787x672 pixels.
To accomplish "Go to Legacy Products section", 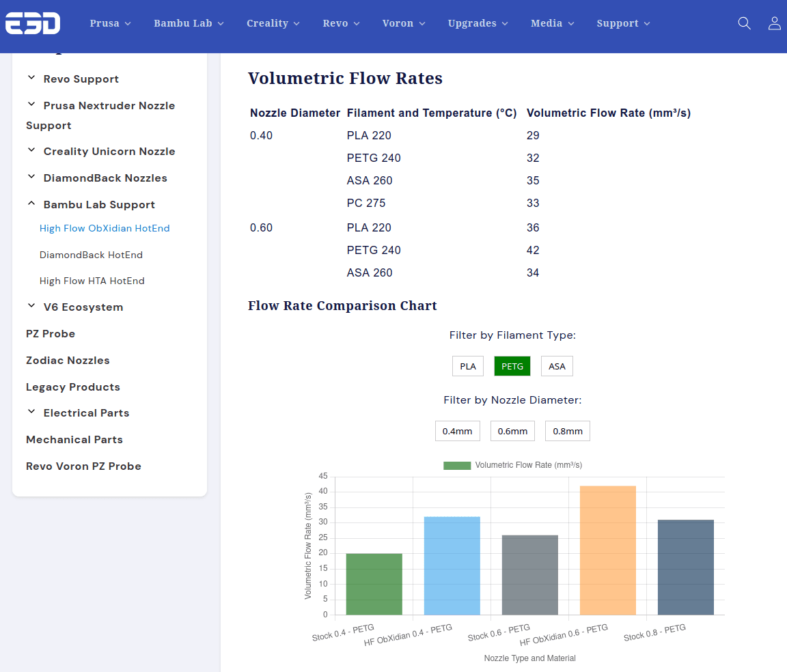I will [73, 387].
